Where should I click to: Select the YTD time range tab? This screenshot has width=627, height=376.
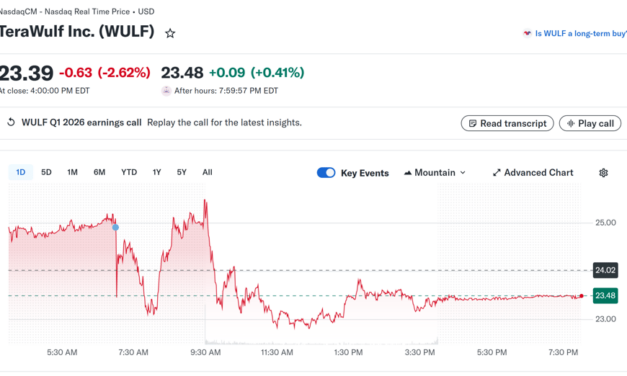pos(129,172)
